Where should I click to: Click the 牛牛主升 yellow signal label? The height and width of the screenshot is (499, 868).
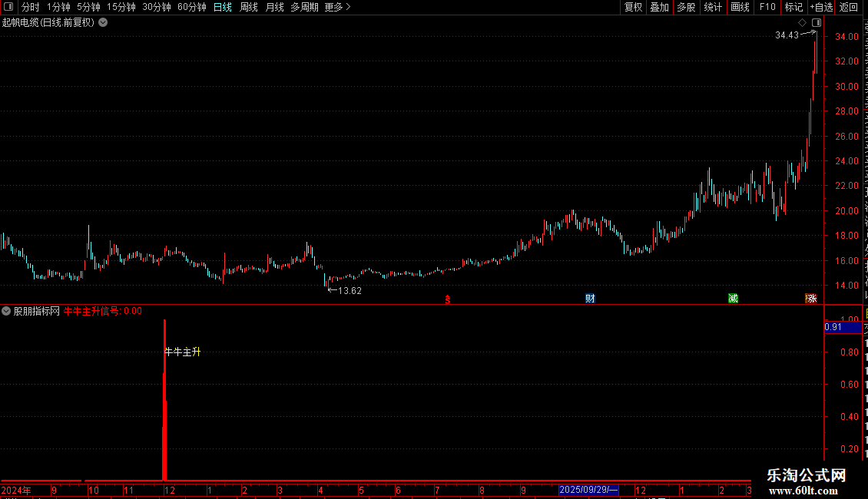pos(183,352)
